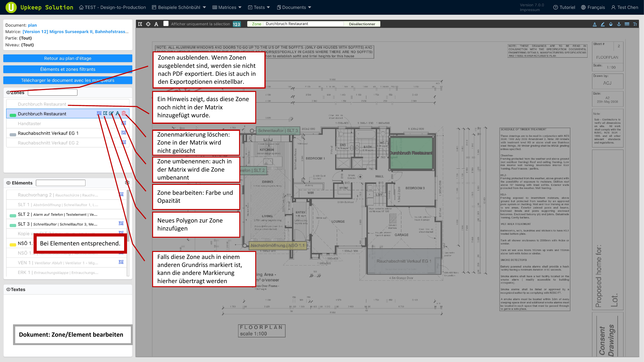The width and height of the screenshot is (644, 362).
Task: Click the 123 numbering icon in toolbar
Action: pos(236,24)
